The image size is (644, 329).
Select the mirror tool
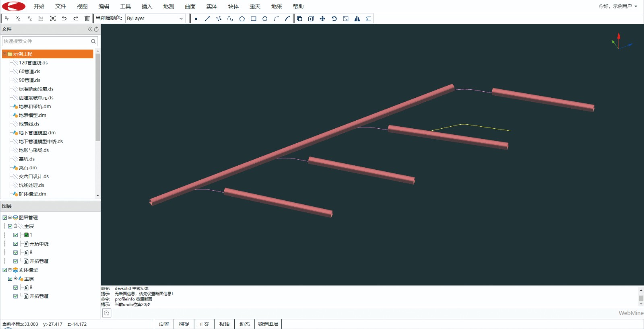click(357, 19)
